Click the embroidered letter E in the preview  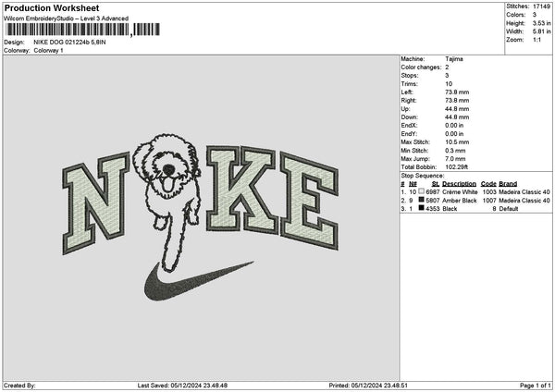coord(309,200)
